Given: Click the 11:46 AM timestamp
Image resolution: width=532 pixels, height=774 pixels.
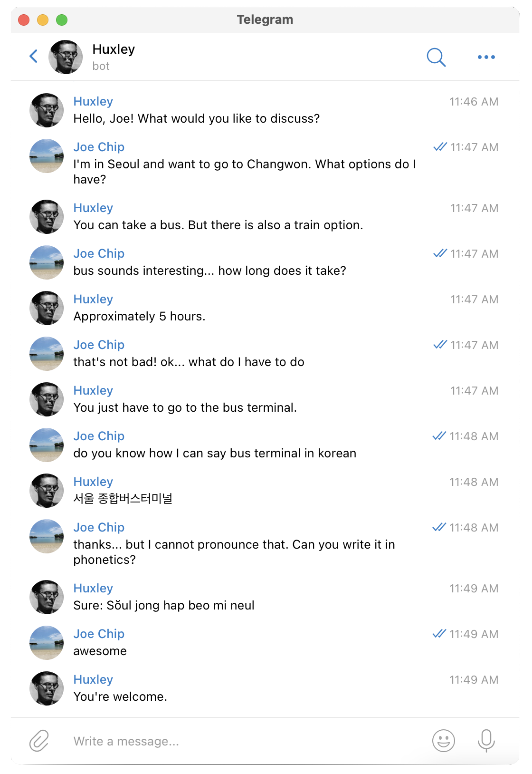Looking at the screenshot, I should point(474,102).
